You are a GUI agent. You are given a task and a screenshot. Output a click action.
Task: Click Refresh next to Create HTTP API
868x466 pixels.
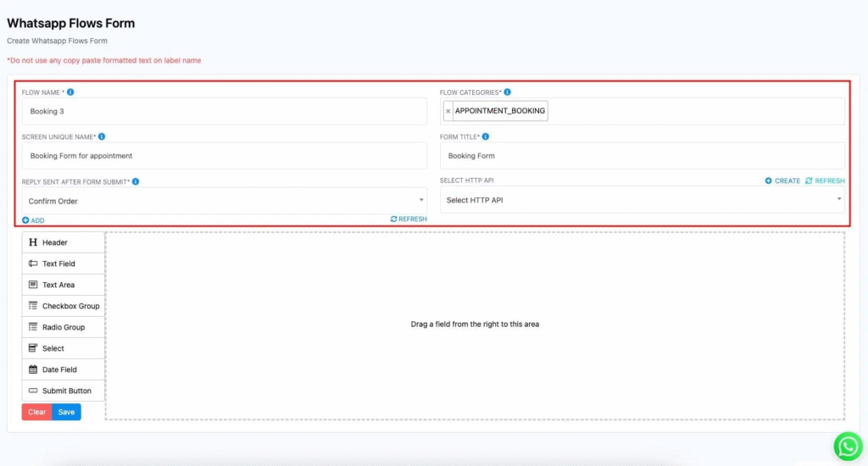(825, 181)
